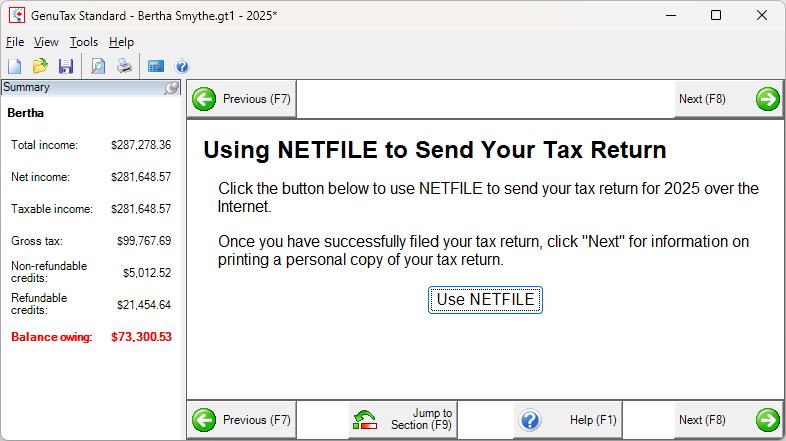The width and height of the screenshot is (786, 441).
Task: Open the calculator icon in toolbar
Action: [156, 66]
